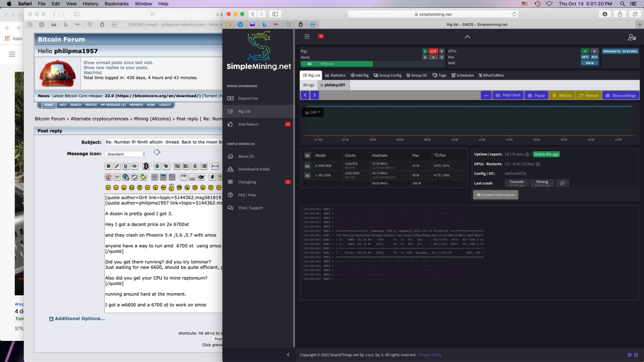Click Underline button in forum post editor
This screenshot has width=644, height=362.
tap(126, 166)
